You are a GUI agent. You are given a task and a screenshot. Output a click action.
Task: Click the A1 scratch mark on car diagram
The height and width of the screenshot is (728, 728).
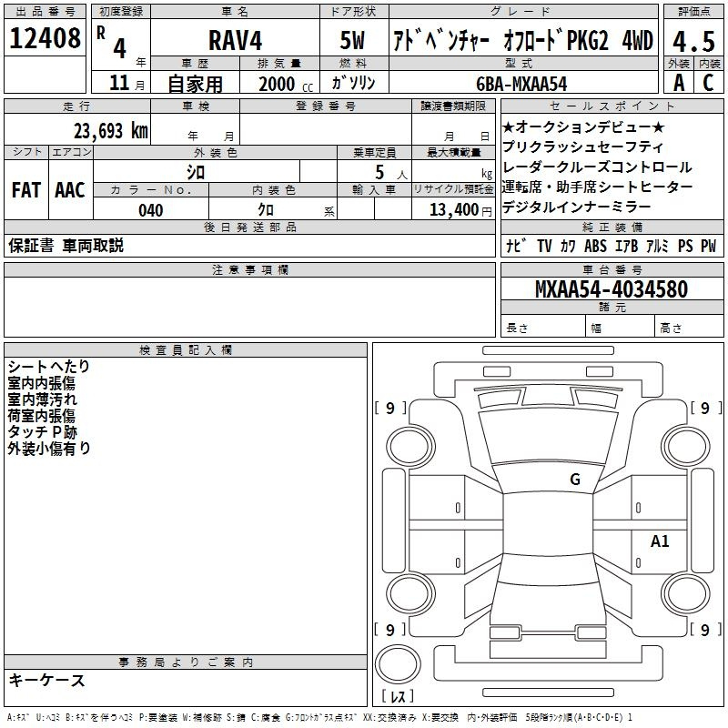tap(660, 541)
